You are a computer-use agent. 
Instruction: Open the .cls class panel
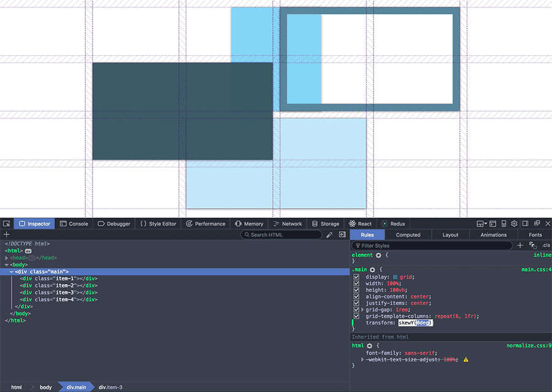[546, 245]
